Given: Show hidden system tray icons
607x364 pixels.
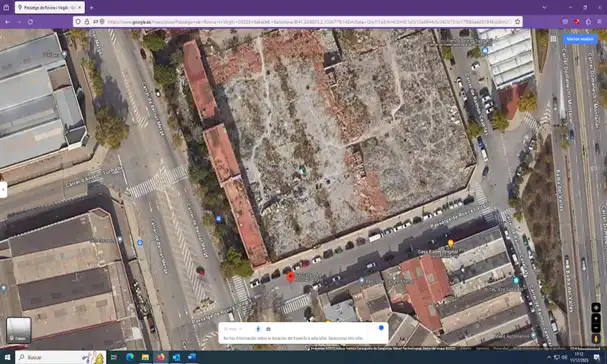Looking at the screenshot, I should (x=549, y=357).
